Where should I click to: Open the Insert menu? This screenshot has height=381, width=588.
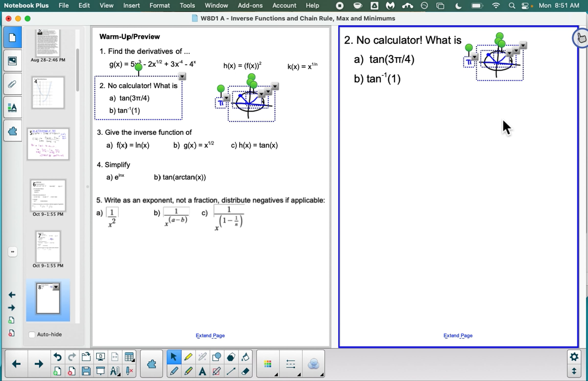pyautogui.click(x=131, y=5)
